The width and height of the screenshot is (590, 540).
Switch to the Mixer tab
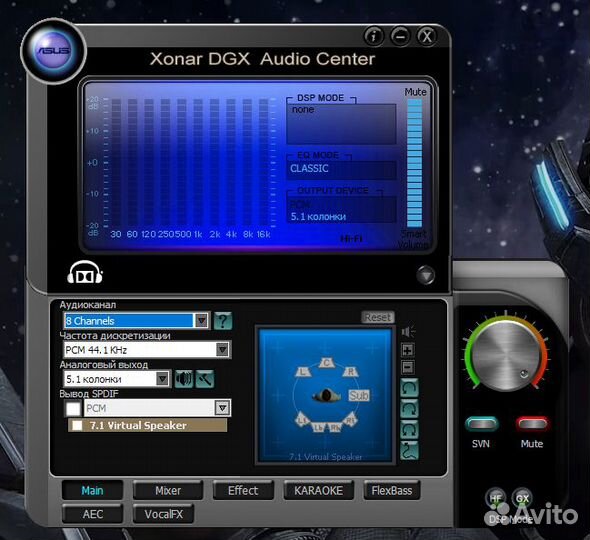(x=168, y=491)
